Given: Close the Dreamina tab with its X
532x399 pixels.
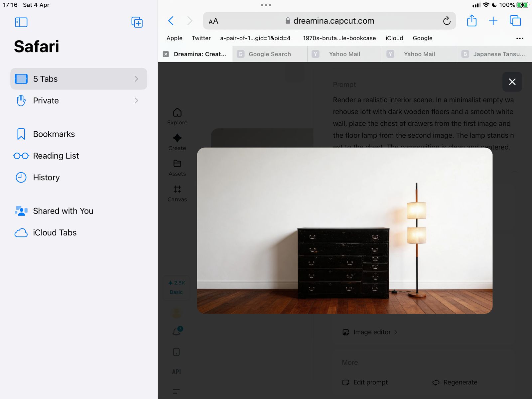Looking at the screenshot, I should click(166, 54).
